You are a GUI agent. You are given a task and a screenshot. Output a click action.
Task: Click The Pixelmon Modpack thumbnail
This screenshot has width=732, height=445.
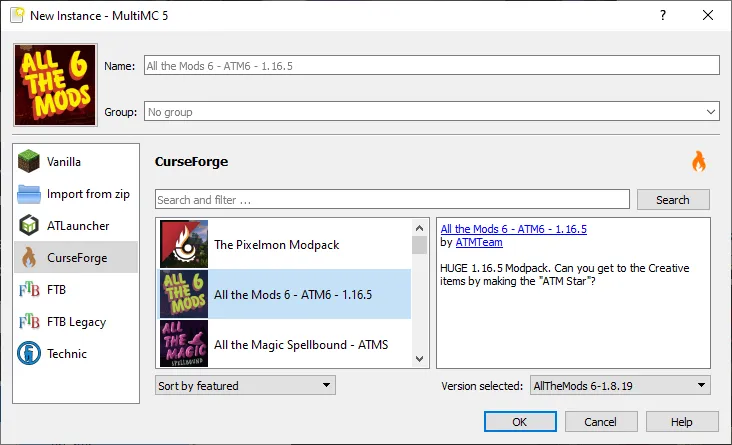click(x=184, y=244)
